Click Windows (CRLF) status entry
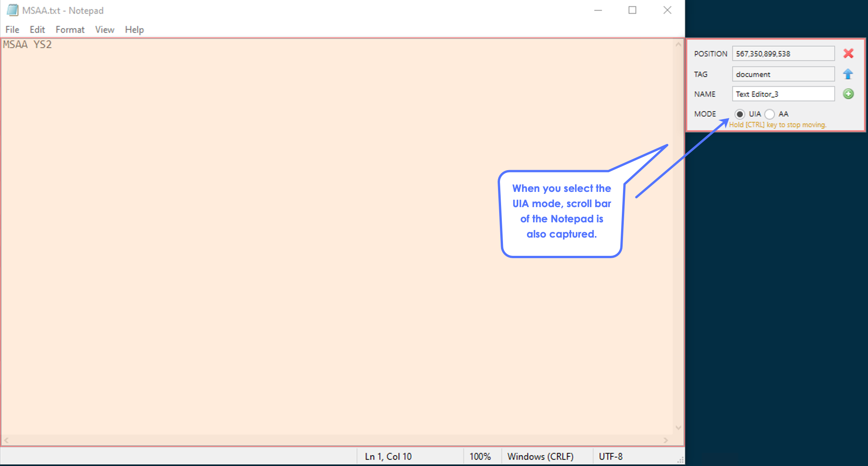 point(540,456)
